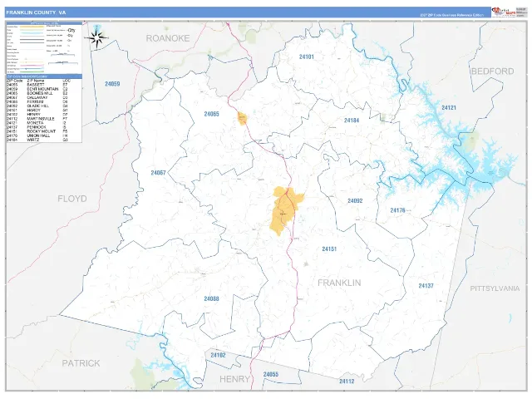Image resolution: width=532 pixels, height=399 pixels.
Task: Click the UNION HALL row in ZIP index
Action: (x=37, y=135)
